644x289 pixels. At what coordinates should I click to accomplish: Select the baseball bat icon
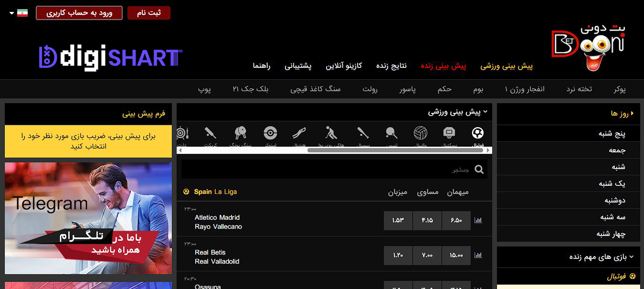[363, 133]
